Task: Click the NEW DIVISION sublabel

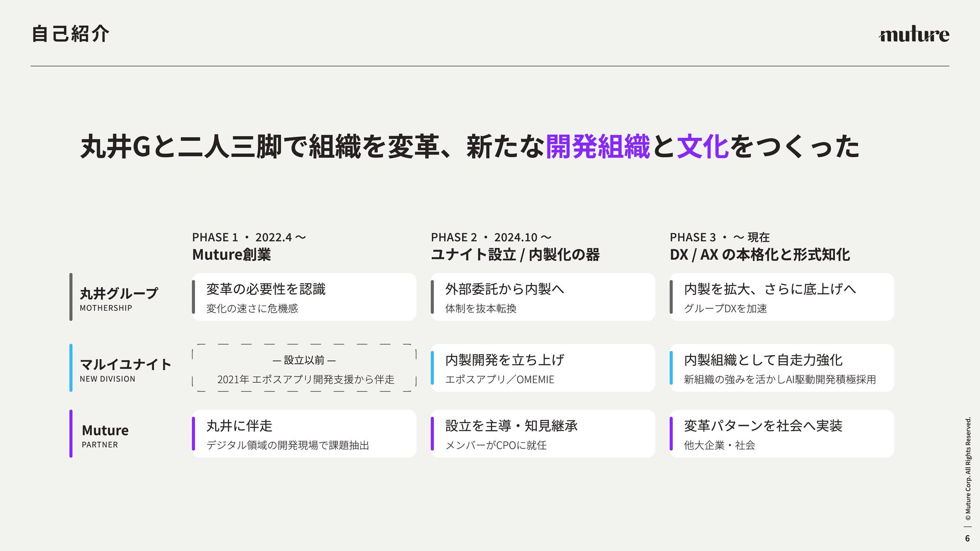Action: 107,379
